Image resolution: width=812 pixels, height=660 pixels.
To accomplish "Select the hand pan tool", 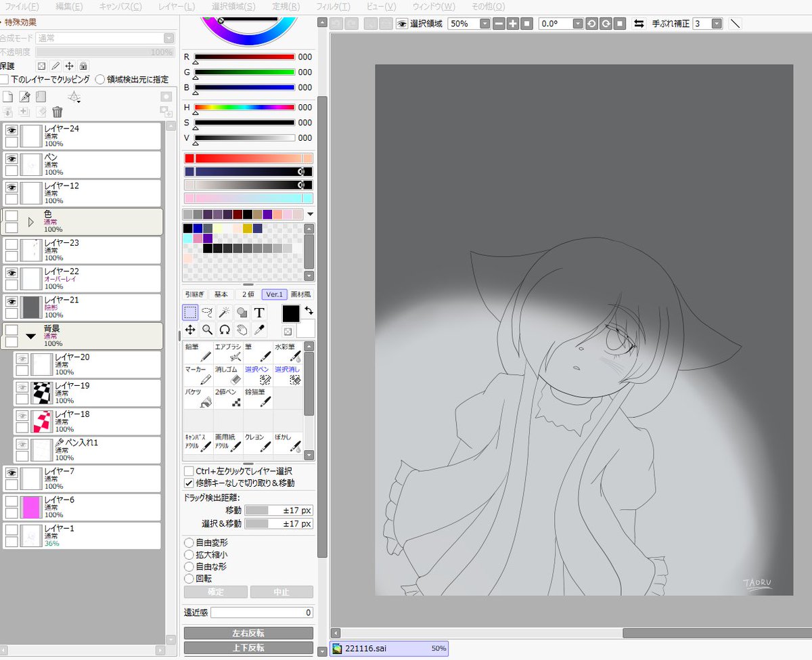I will click(x=242, y=330).
